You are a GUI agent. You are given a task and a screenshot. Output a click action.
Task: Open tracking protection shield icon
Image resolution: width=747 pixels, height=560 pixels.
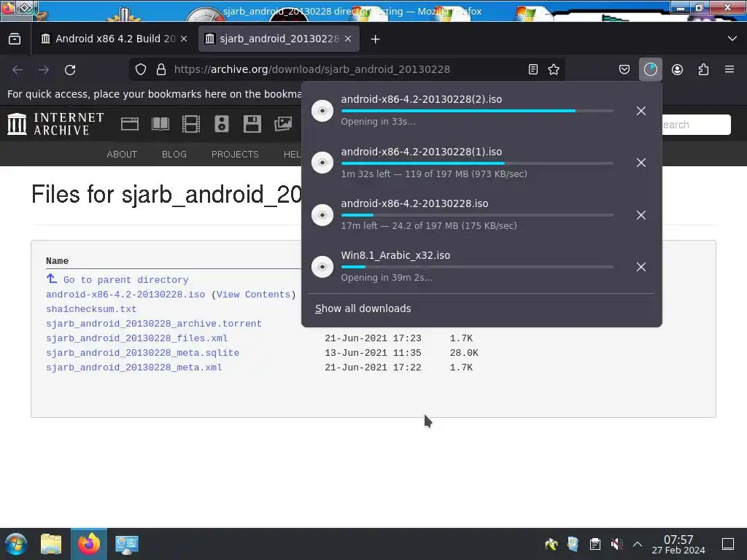pos(141,69)
